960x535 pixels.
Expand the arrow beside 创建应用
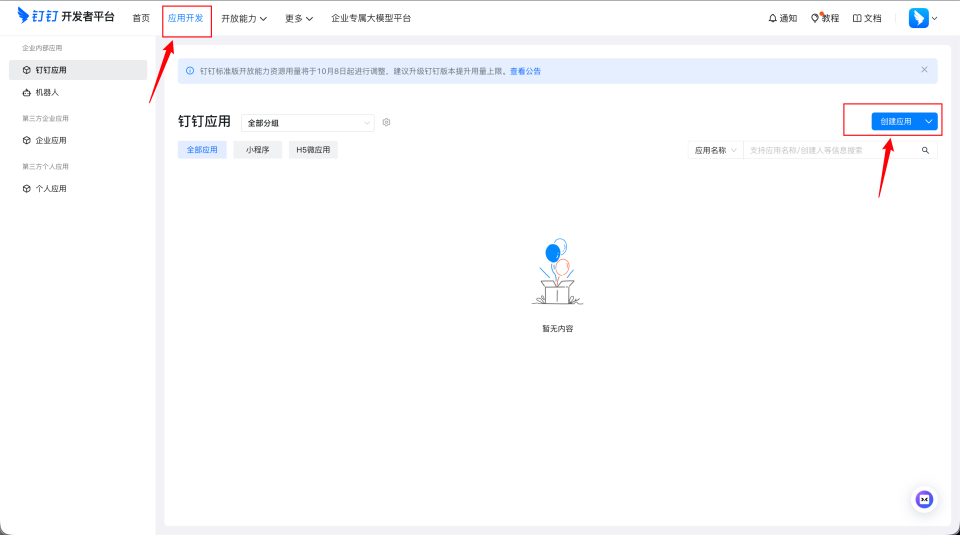pyautogui.click(x=929, y=121)
